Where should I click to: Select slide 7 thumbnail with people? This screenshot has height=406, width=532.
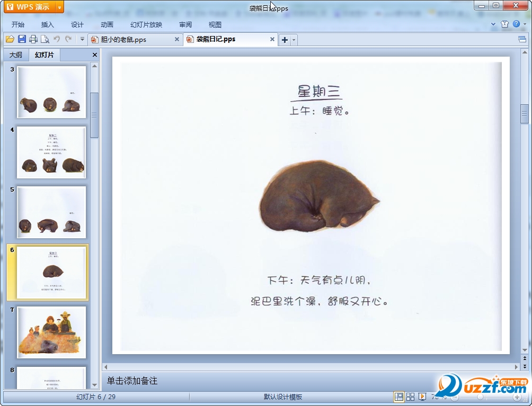51,332
